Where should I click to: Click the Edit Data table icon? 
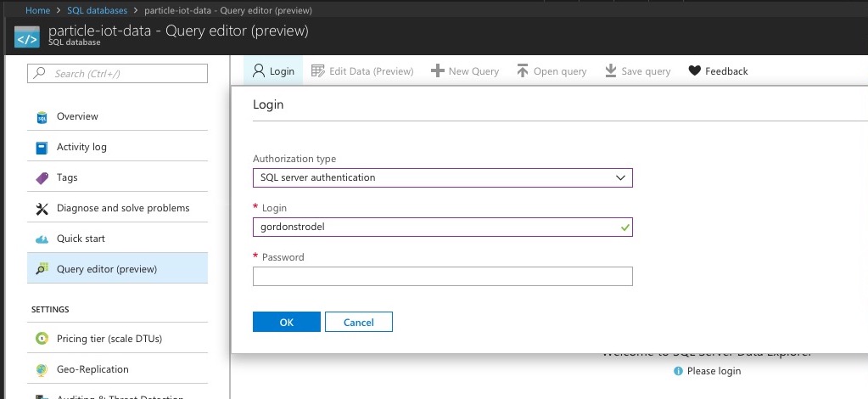click(317, 71)
